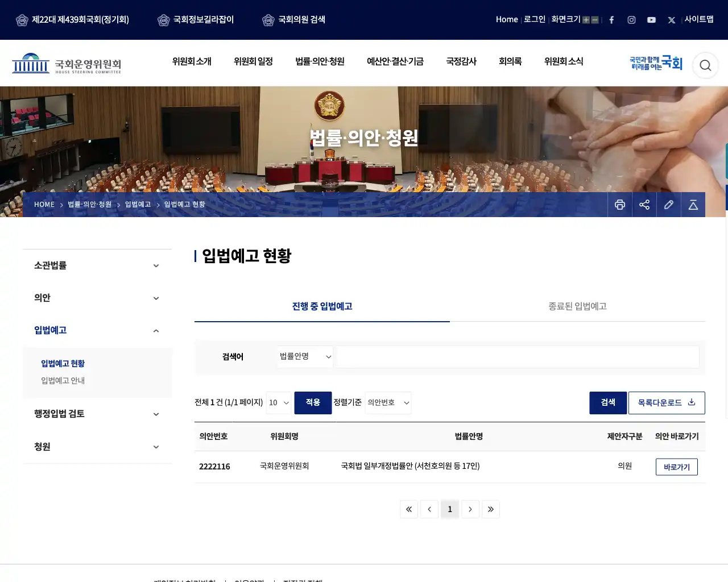Expand the 행정입법 검토 sidebar section
Image resolution: width=728 pixels, height=582 pixels.
point(97,414)
